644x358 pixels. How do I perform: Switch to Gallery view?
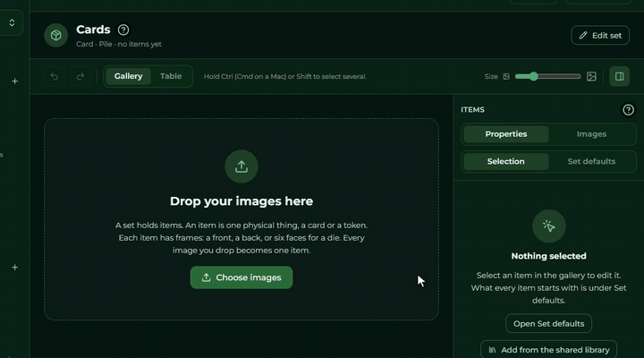(128, 76)
